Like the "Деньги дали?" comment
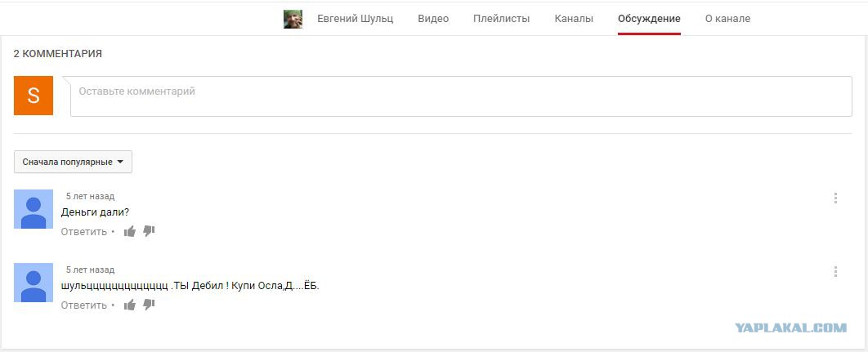The image size is (868, 352). [129, 231]
